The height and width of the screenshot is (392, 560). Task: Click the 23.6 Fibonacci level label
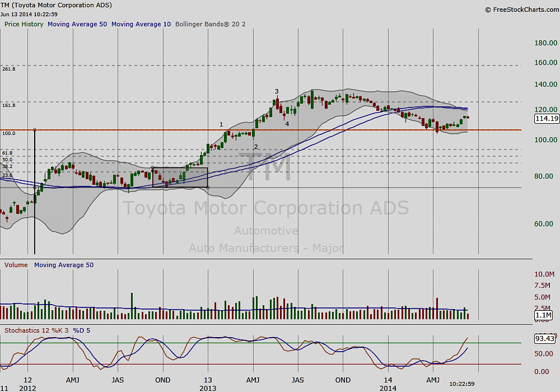coord(7,175)
